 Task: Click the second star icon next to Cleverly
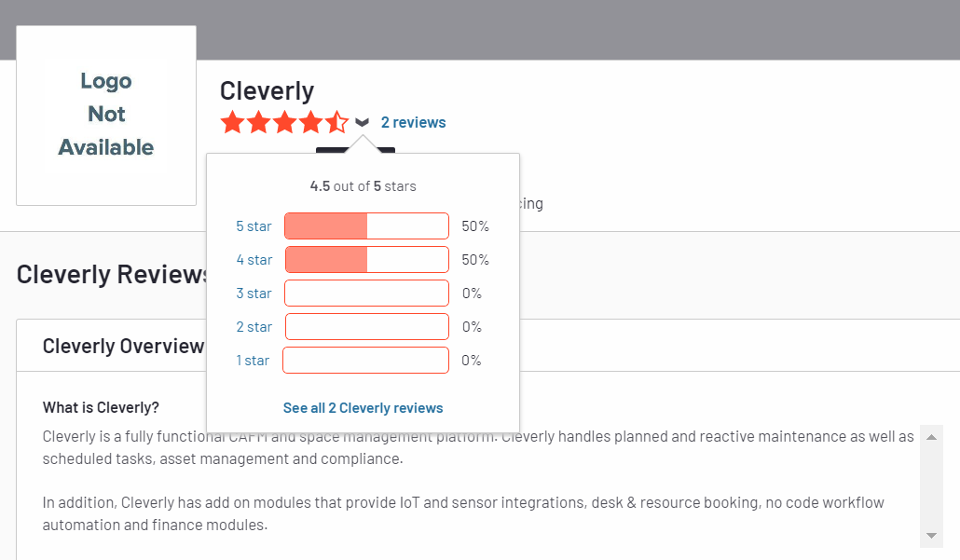pyautogui.click(x=258, y=121)
